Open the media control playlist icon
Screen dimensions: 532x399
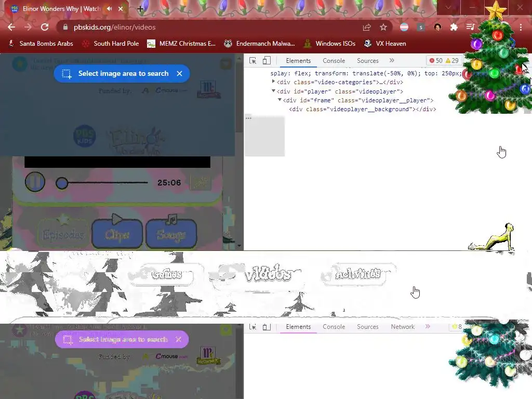470,27
